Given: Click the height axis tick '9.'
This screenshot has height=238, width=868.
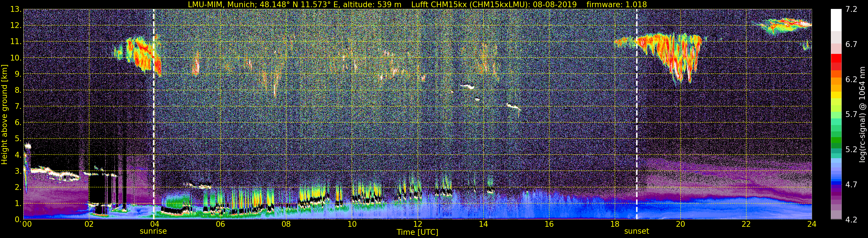Looking at the screenshot, I should 18,74.
